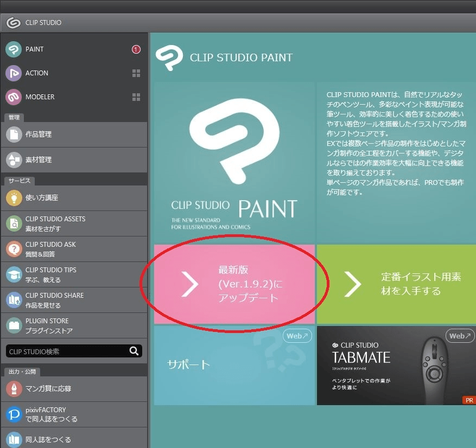The image size is (476, 448).
Task: Click the grid icon beside ACTION
Action: (136, 73)
